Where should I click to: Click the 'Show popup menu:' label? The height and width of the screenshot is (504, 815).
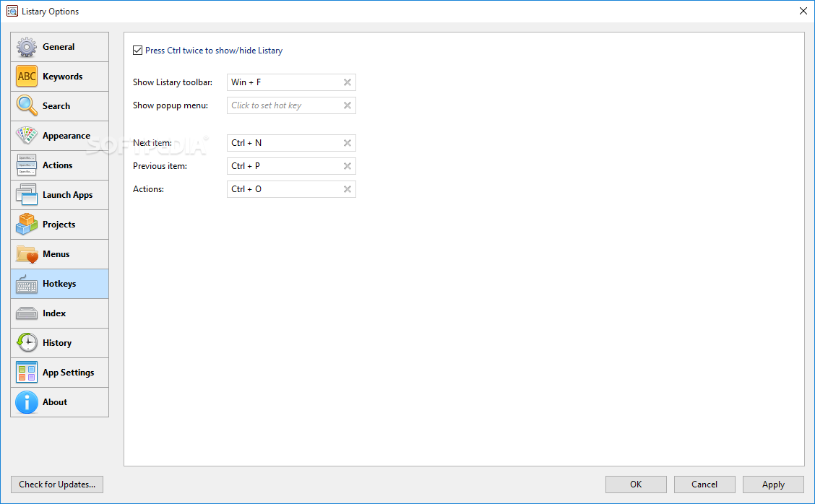pos(171,105)
